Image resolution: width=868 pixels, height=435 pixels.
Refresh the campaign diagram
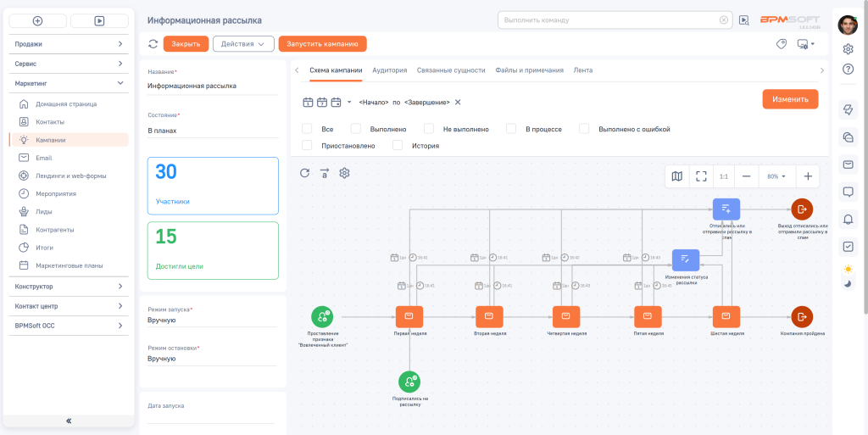click(x=304, y=173)
